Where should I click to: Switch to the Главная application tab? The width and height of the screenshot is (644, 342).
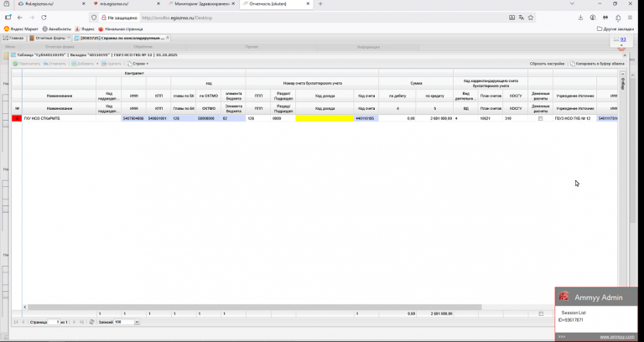13,38
